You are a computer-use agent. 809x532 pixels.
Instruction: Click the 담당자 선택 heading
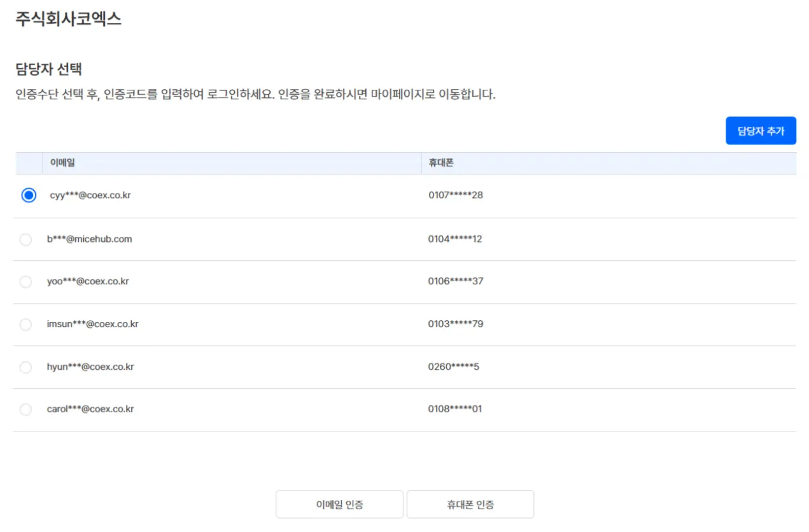click(49, 69)
